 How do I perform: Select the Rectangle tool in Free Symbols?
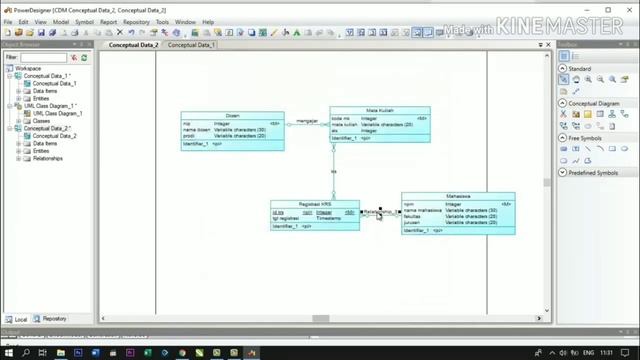tap(612, 149)
